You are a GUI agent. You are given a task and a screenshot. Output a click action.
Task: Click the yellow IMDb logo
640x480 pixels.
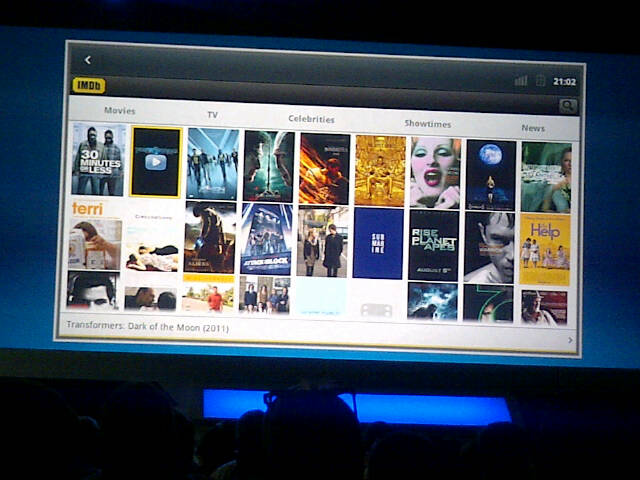pos(89,86)
